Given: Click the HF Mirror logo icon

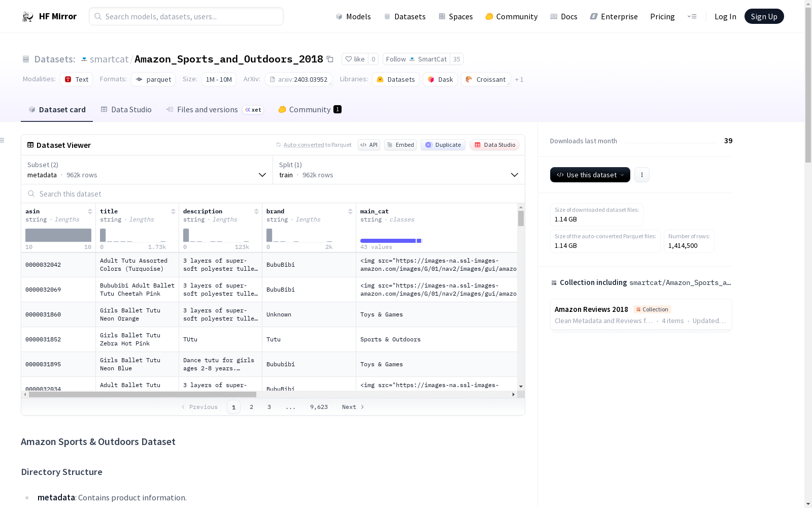Looking at the screenshot, I should tap(28, 17).
